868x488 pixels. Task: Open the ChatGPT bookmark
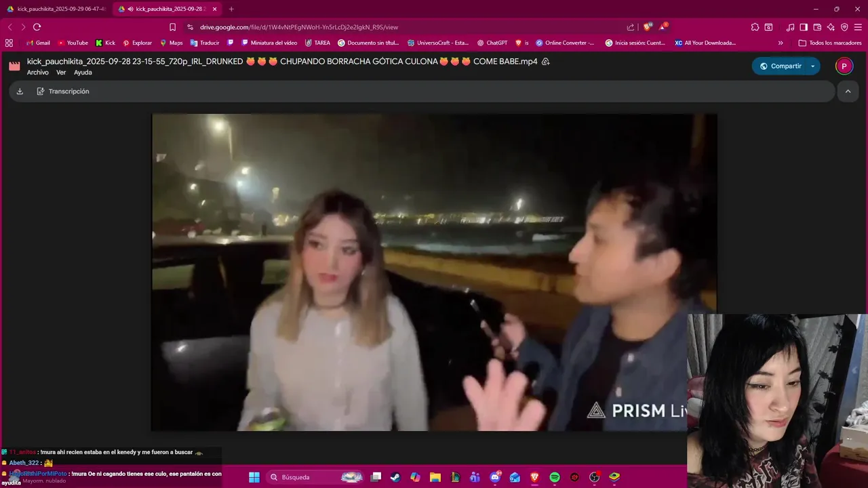(x=492, y=43)
